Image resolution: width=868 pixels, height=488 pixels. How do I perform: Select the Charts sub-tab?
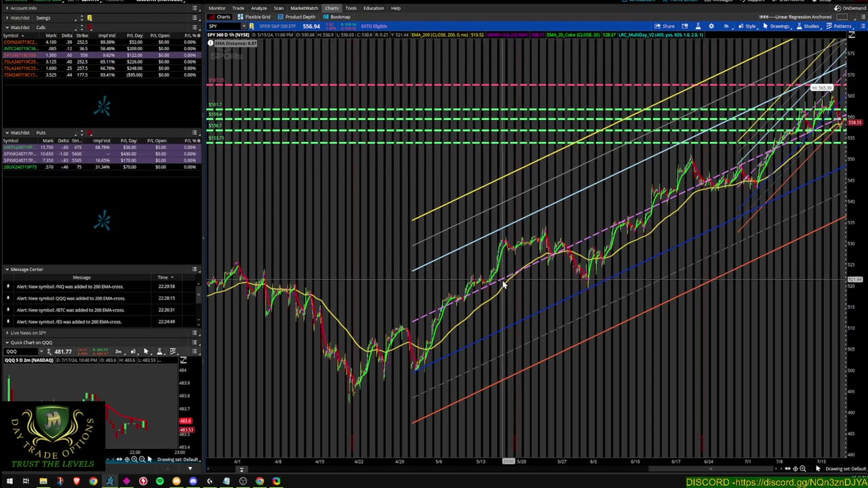220,17
